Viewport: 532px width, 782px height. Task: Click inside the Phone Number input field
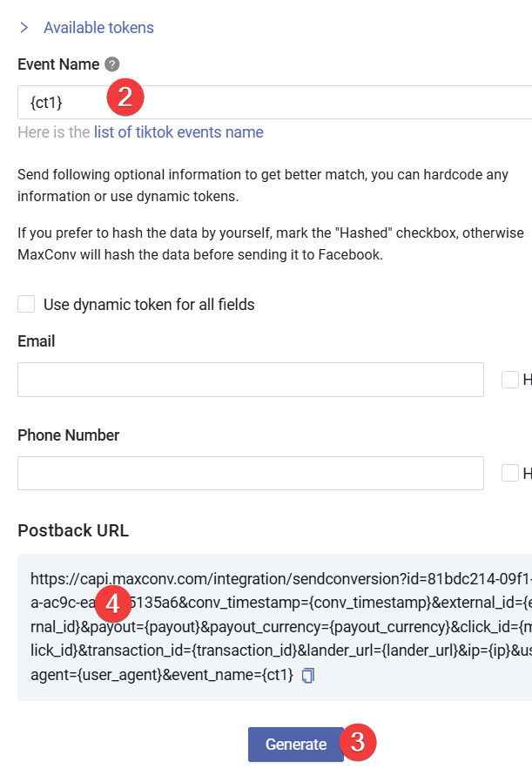(250, 473)
